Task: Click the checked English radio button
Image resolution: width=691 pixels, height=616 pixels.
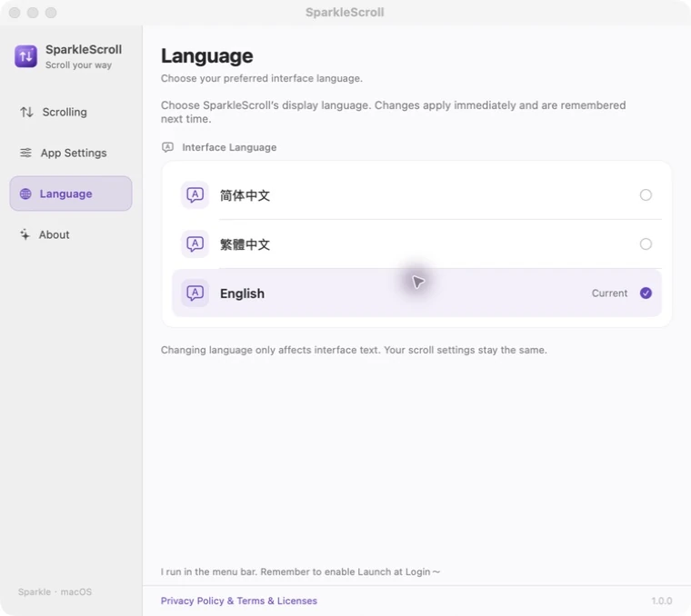Action: point(646,293)
